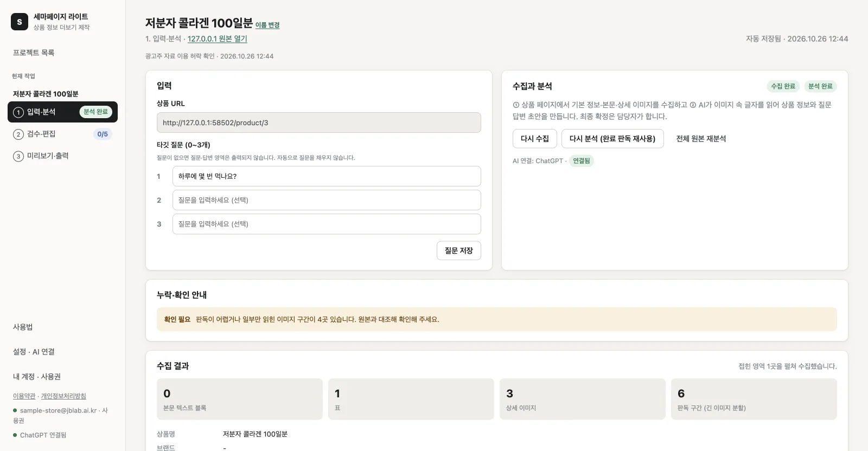Click 이용약관 link
Viewport: 868px width, 451px height.
tap(24, 396)
